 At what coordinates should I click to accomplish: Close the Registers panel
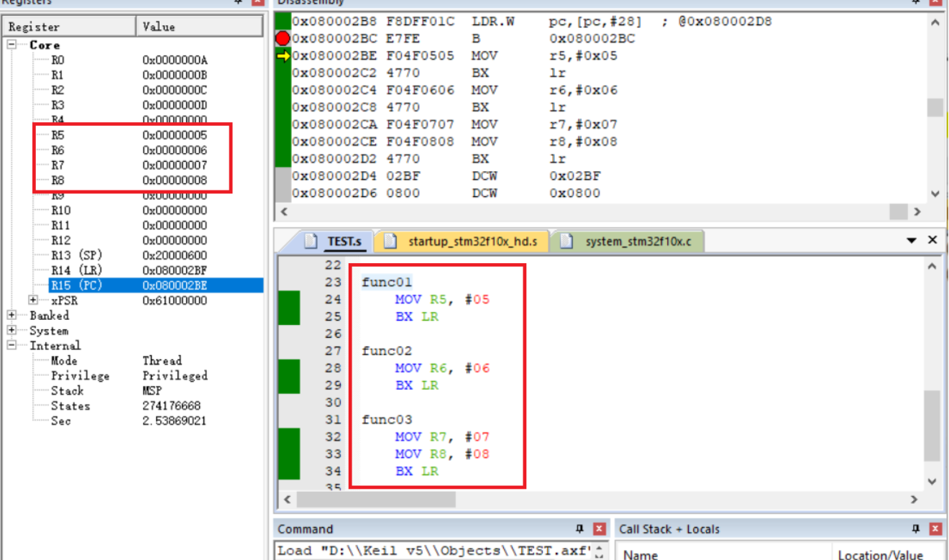coord(257,2)
